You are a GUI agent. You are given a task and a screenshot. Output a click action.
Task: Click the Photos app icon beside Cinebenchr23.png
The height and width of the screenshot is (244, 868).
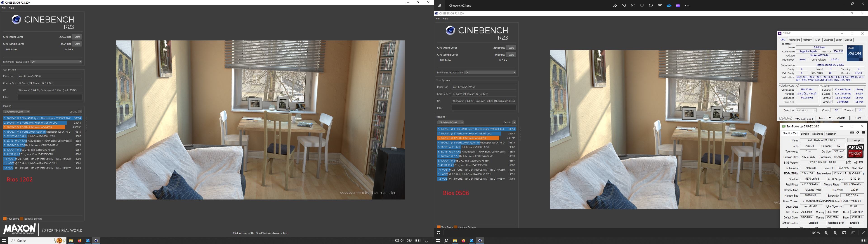point(439,5)
